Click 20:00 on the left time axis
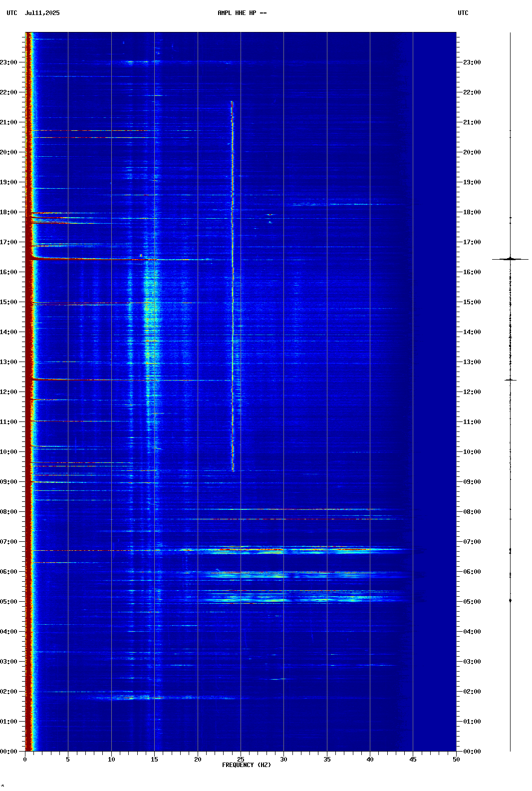532x791 pixels. tap(8, 152)
